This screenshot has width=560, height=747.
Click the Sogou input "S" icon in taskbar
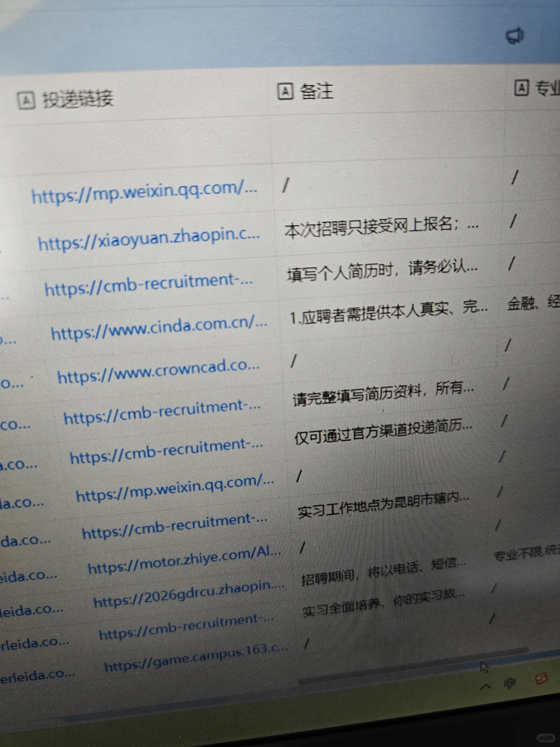[x=539, y=680]
